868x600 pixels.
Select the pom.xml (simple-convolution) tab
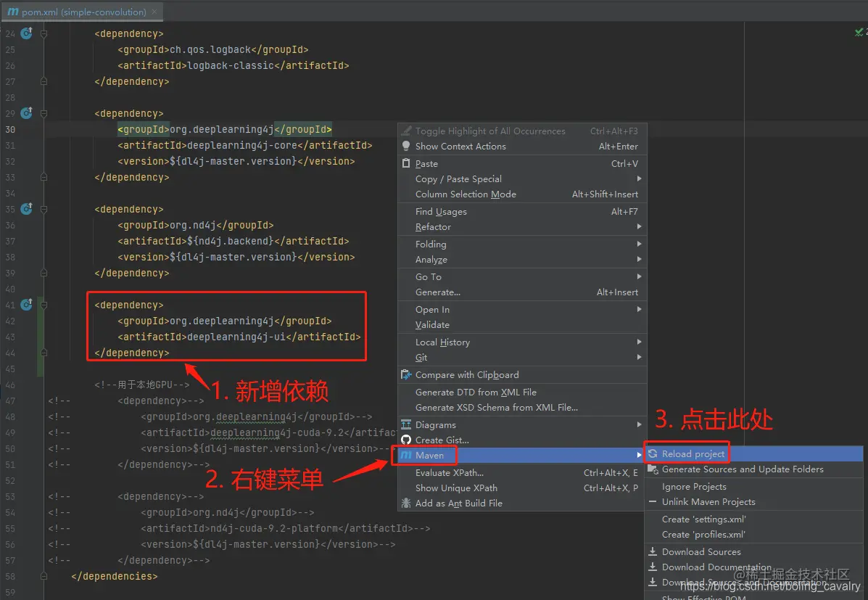pyautogui.click(x=83, y=12)
